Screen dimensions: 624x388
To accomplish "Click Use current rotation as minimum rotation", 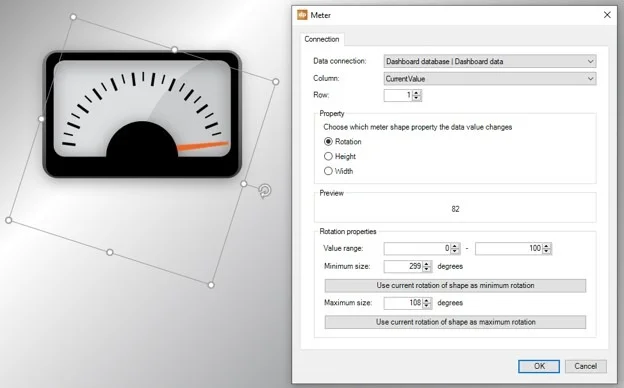I will [455, 285].
